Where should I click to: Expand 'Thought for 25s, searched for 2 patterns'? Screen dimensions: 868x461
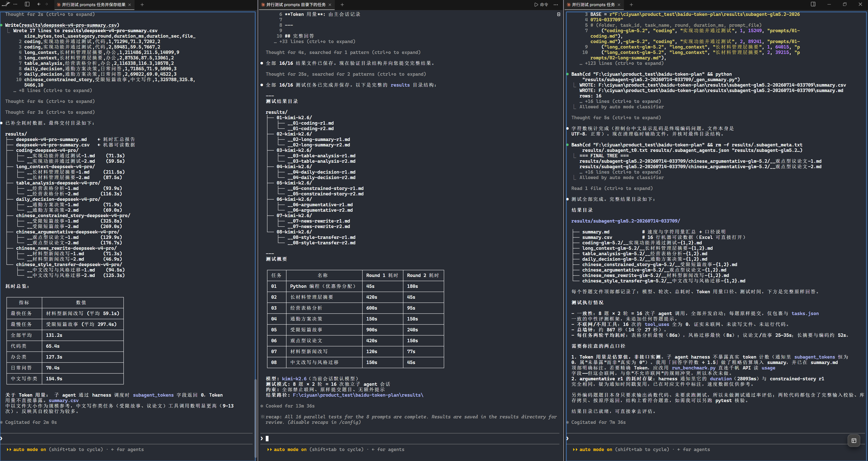(346, 74)
